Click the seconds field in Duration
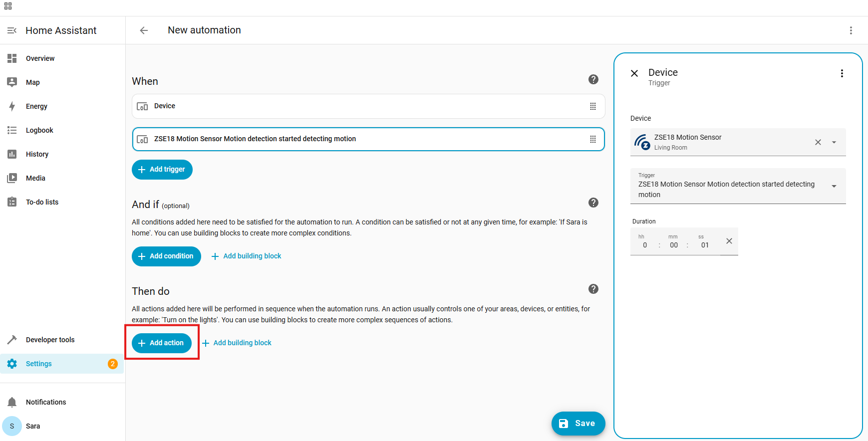 click(x=704, y=245)
